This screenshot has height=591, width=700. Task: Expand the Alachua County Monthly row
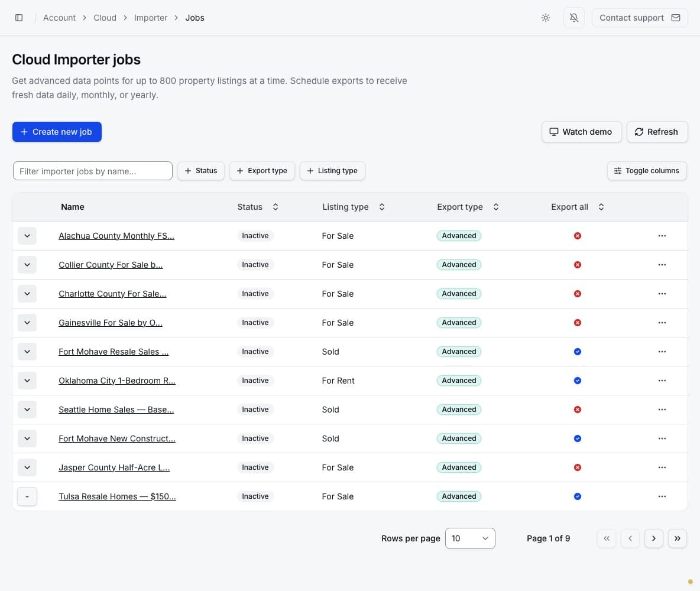coord(27,236)
